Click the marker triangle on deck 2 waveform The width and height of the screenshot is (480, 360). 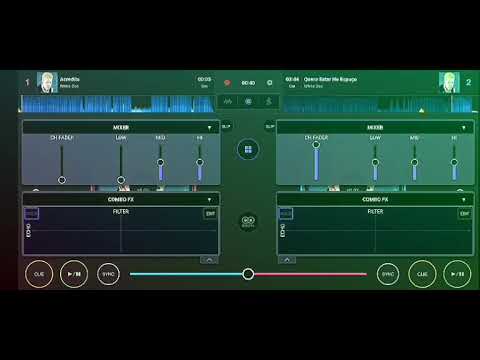(422, 110)
